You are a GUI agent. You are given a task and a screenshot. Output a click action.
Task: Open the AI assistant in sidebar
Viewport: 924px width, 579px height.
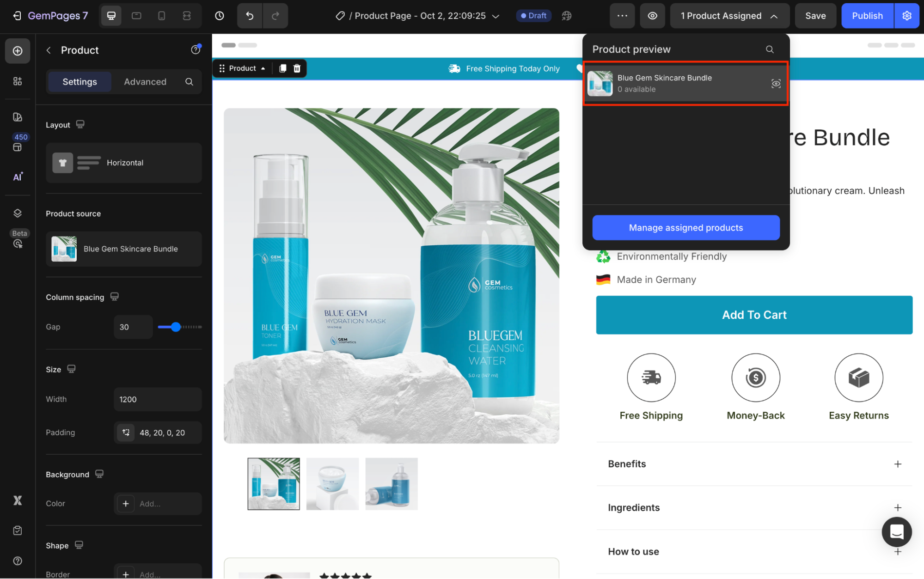(x=18, y=177)
